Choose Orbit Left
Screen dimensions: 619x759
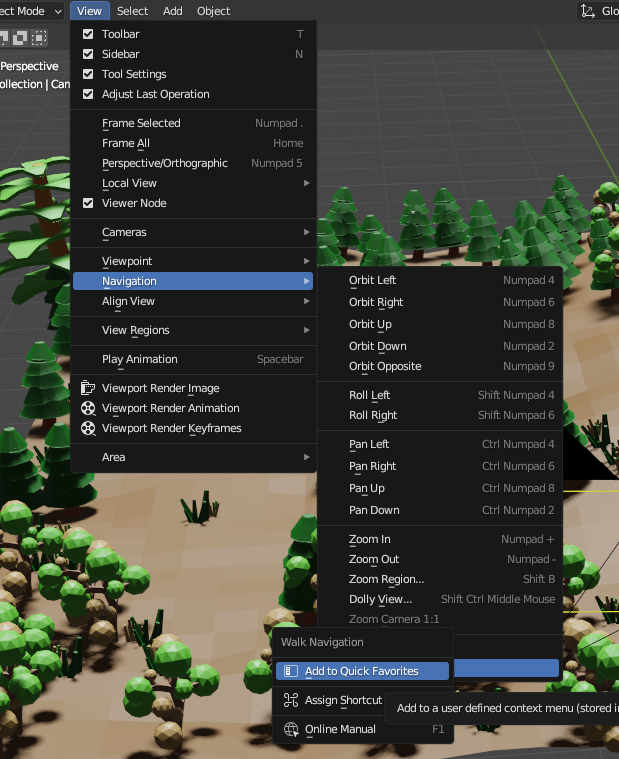[440, 280]
